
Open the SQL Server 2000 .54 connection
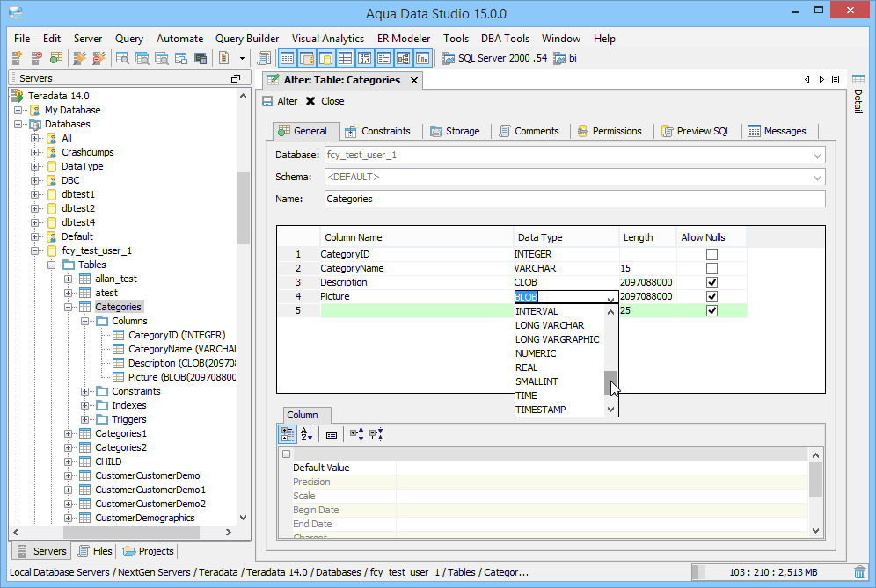point(495,58)
